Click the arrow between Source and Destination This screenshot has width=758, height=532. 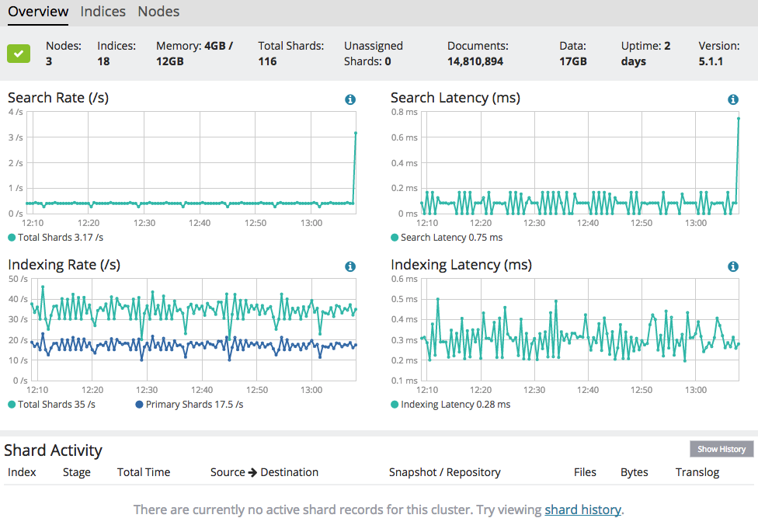click(252, 472)
